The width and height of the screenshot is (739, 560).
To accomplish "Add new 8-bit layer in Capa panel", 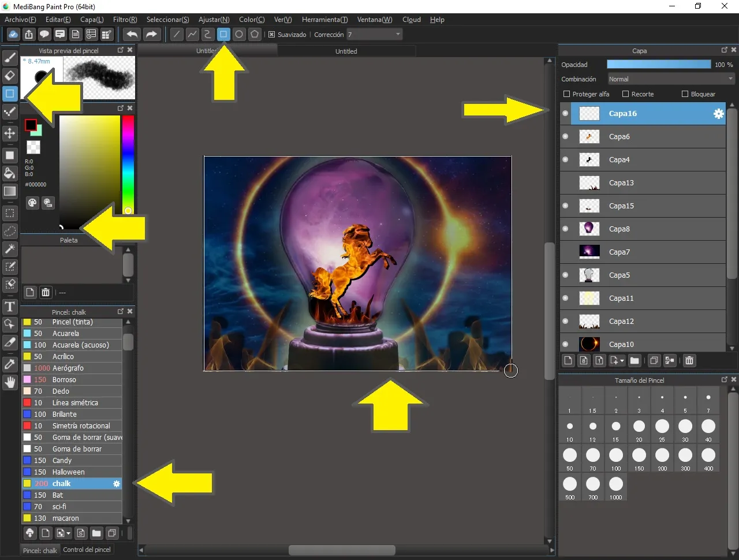I will point(584,361).
